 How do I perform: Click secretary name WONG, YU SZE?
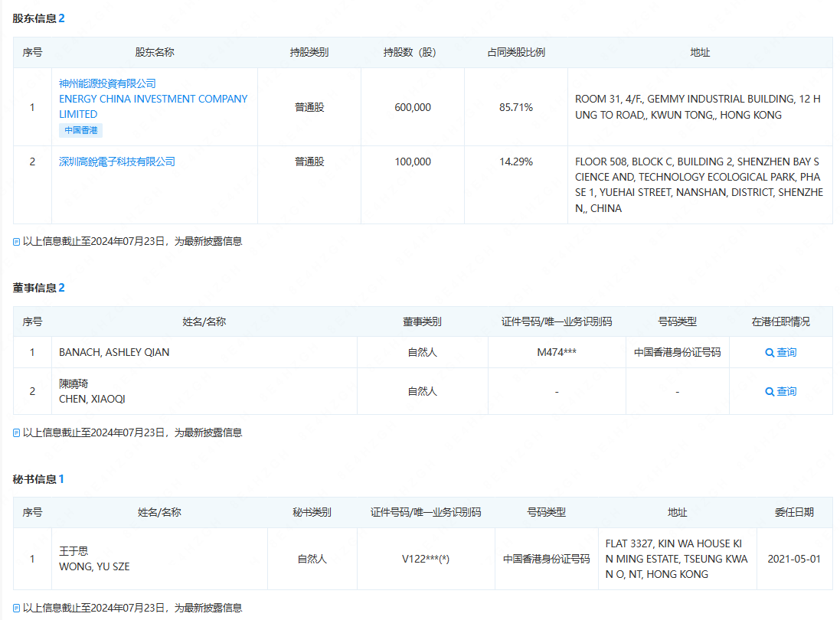click(x=94, y=566)
